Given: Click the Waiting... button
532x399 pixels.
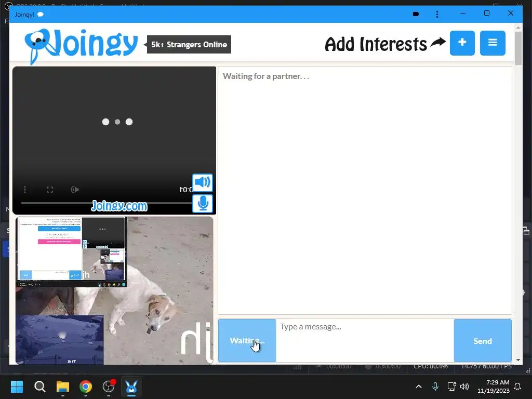Looking at the screenshot, I should click(x=247, y=340).
